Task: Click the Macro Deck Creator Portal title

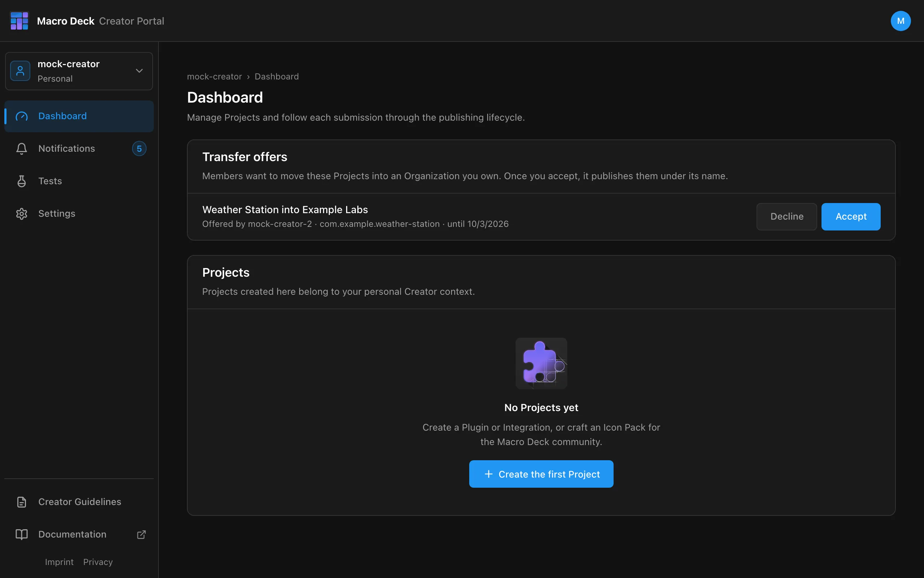Action: [100, 21]
